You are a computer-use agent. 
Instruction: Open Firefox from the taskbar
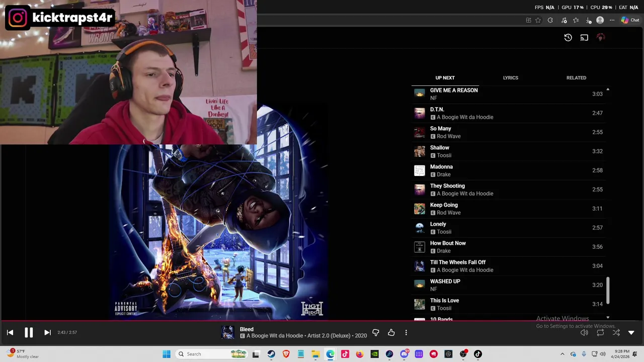pos(359,354)
